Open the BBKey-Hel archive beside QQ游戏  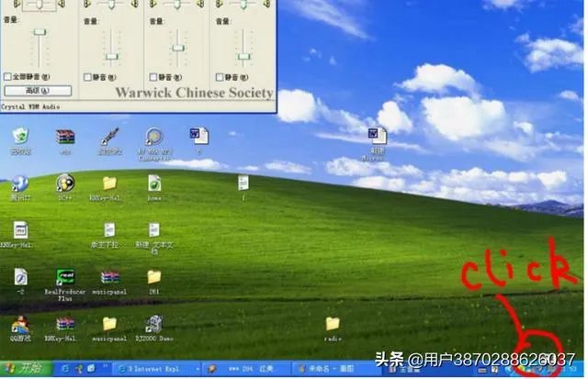click(x=65, y=324)
